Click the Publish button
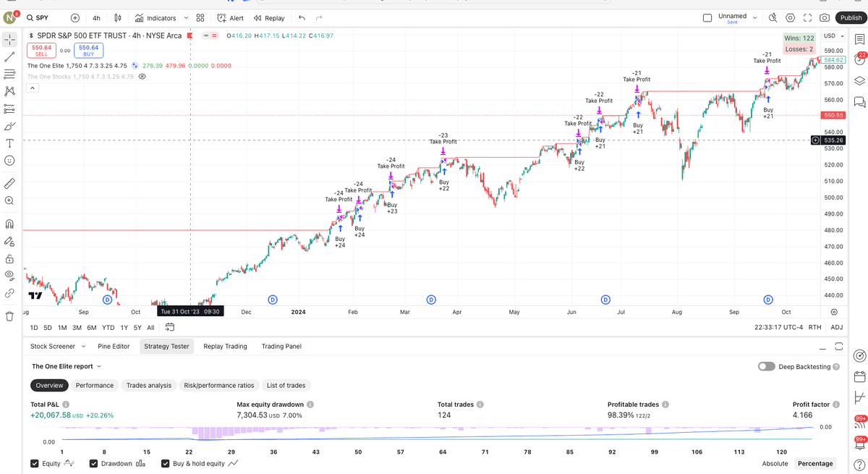The width and height of the screenshot is (868, 474). (x=851, y=18)
